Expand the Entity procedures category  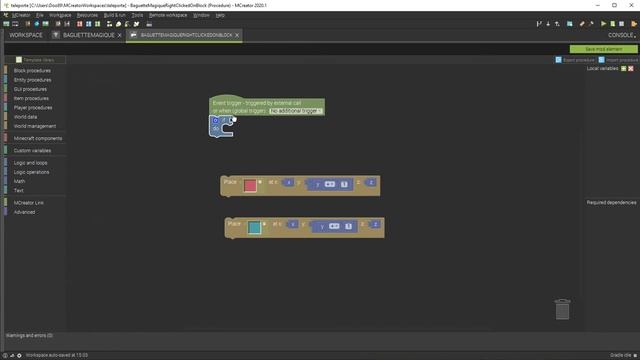(32, 80)
